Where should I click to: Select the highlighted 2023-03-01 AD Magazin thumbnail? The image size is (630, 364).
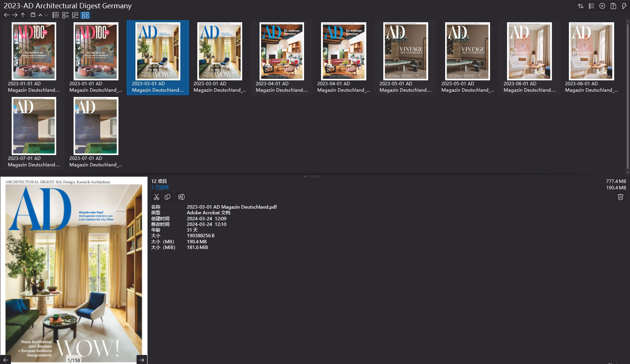coord(158,58)
